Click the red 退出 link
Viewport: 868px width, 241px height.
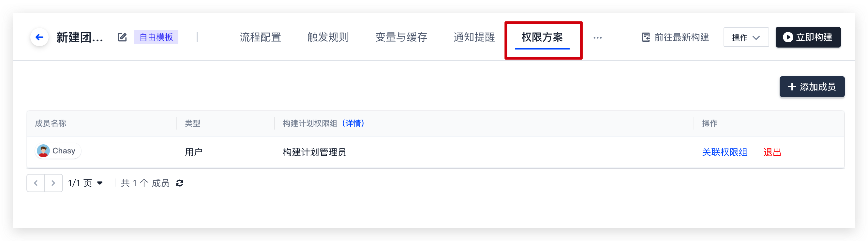pyautogui.click(x=772, y=152)
